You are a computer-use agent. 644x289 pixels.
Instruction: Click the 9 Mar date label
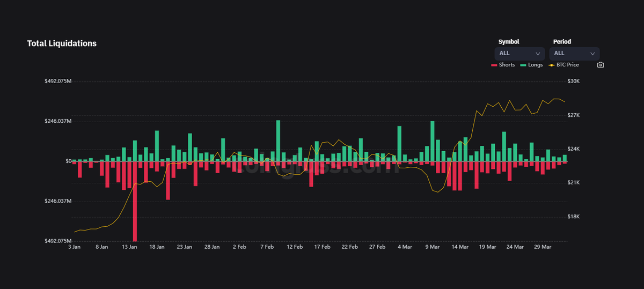coord(433,247)
